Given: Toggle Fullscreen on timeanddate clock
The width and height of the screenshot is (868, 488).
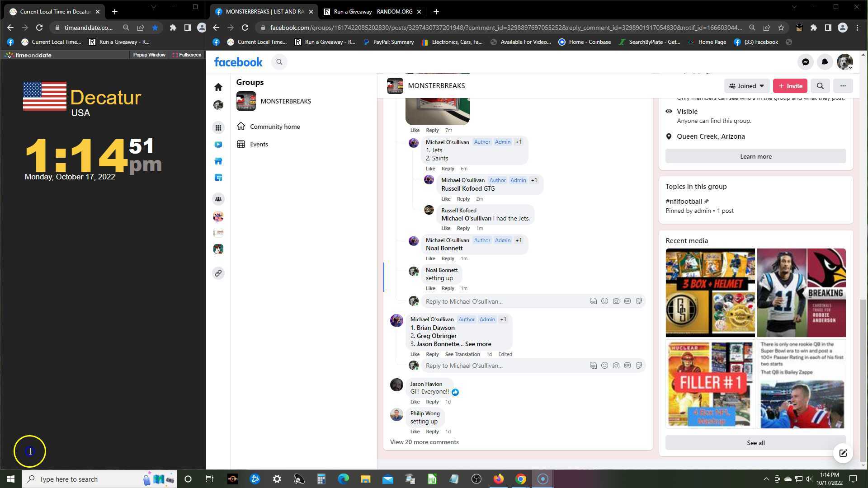Looking at the screenshot, I should click(x=187, y=55).
